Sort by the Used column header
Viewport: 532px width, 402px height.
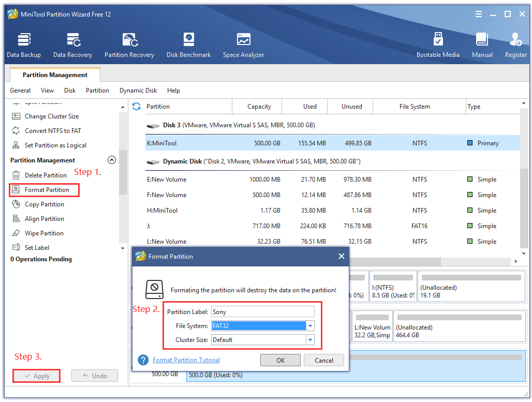(x=305, y=107)
